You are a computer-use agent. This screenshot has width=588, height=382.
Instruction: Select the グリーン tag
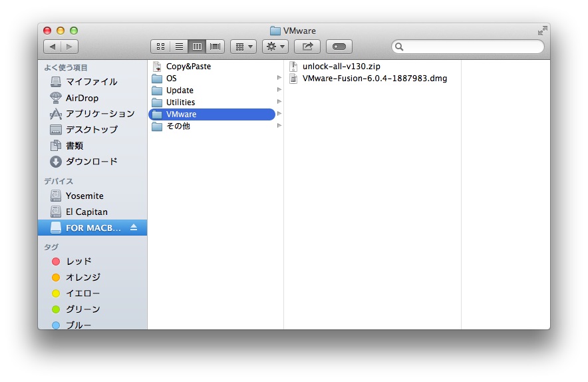[92, 309]
